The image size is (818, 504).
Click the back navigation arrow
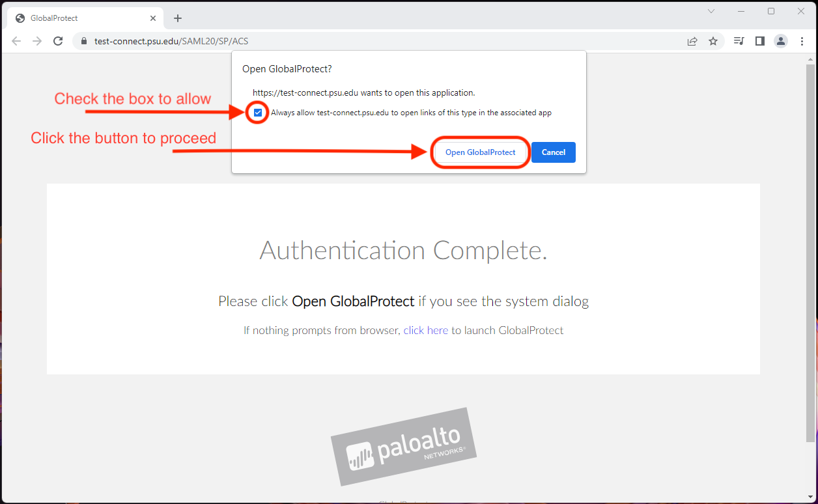point(16,40)
